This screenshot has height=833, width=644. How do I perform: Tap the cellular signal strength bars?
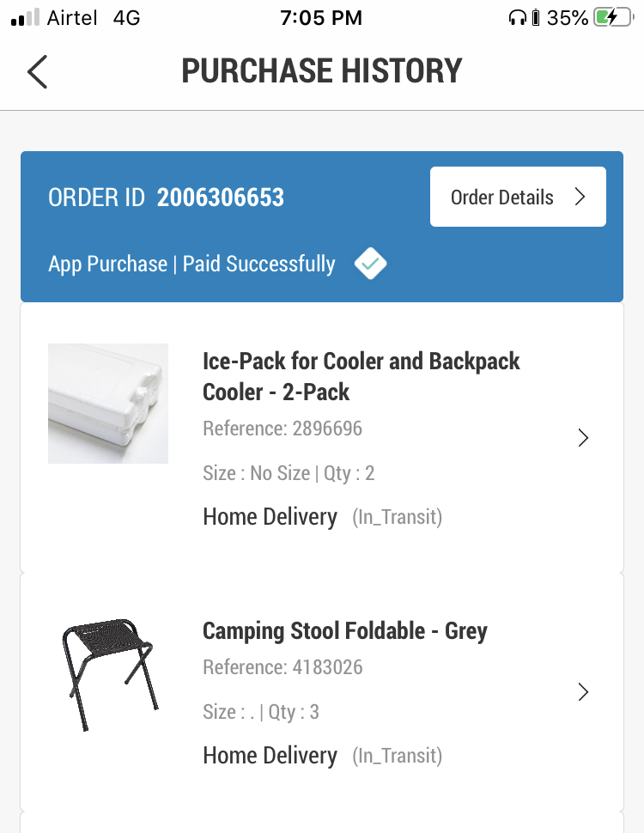(x=26, y=17)
